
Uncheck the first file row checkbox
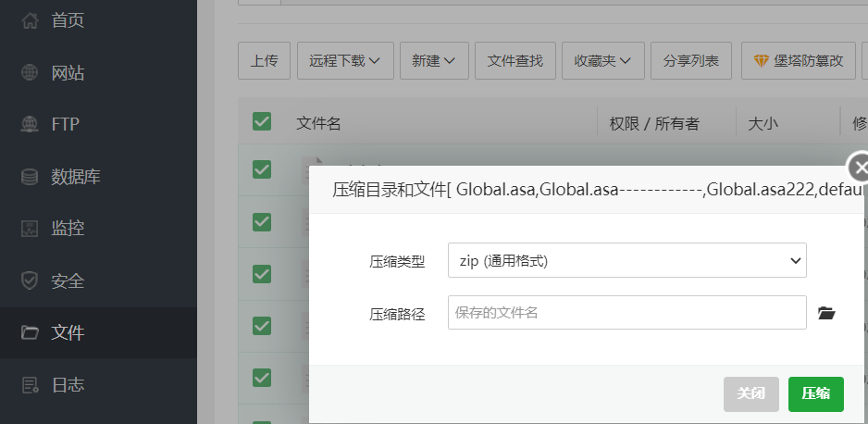(262, 169)
